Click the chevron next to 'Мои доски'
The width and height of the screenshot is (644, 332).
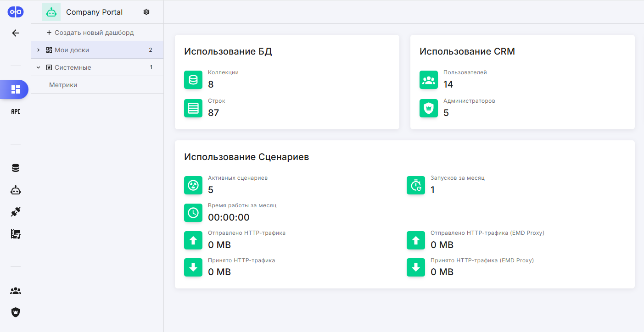point(38,50)
